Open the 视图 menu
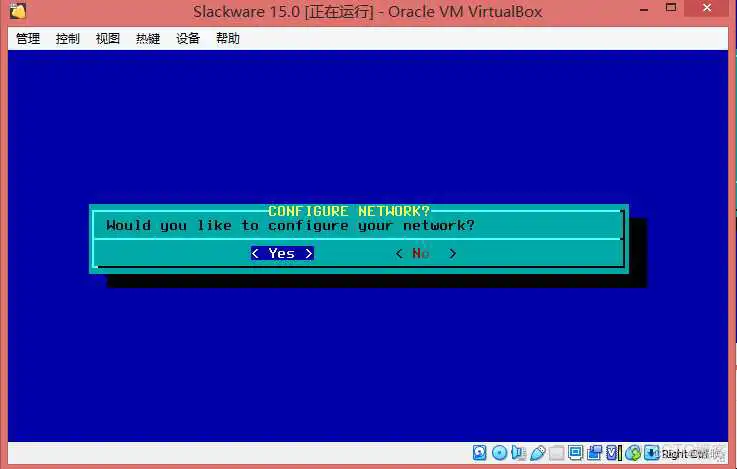The width and height of the screenshot is (737, 469). (x=108, y=39)
